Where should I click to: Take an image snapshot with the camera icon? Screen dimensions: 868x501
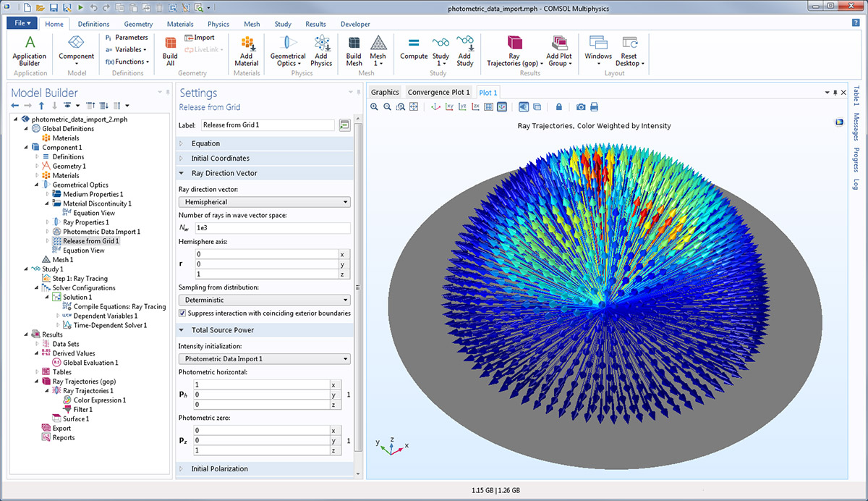581,107
